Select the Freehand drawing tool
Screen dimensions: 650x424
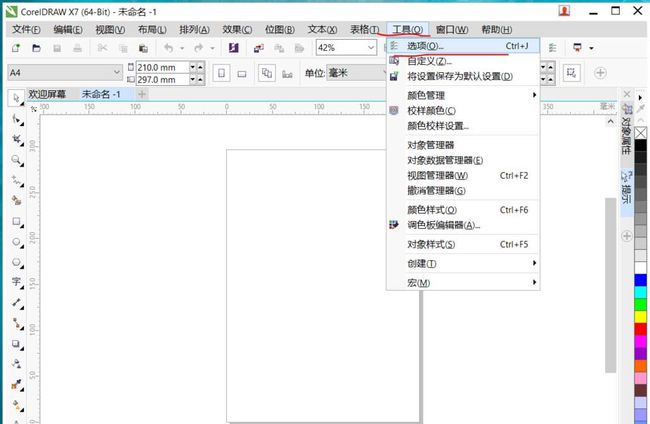tap(16, 180)
